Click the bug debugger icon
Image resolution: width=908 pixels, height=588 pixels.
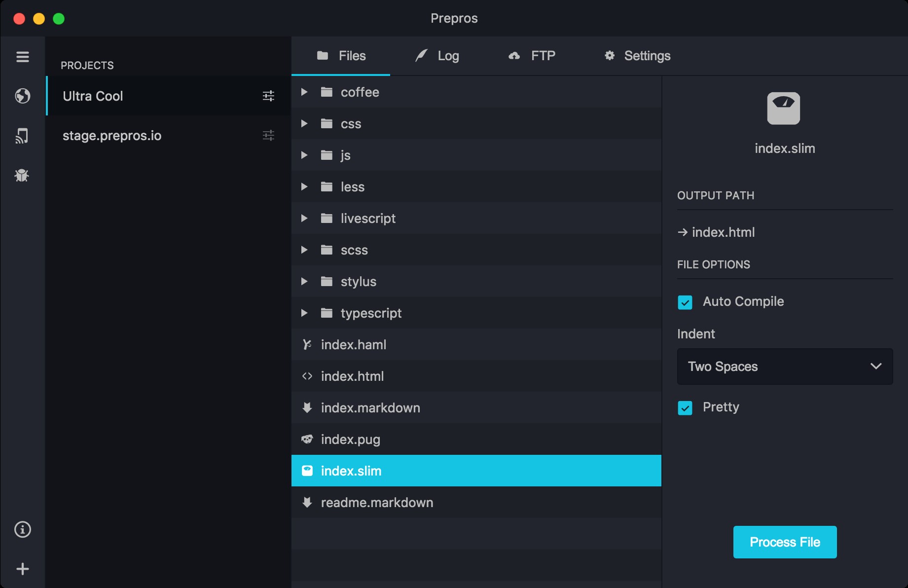(x=22, y=175)
